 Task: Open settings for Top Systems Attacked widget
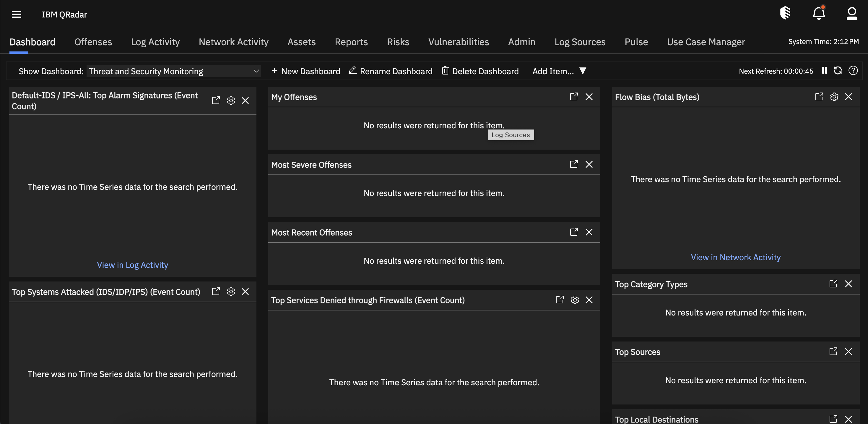tap(231, 292)
